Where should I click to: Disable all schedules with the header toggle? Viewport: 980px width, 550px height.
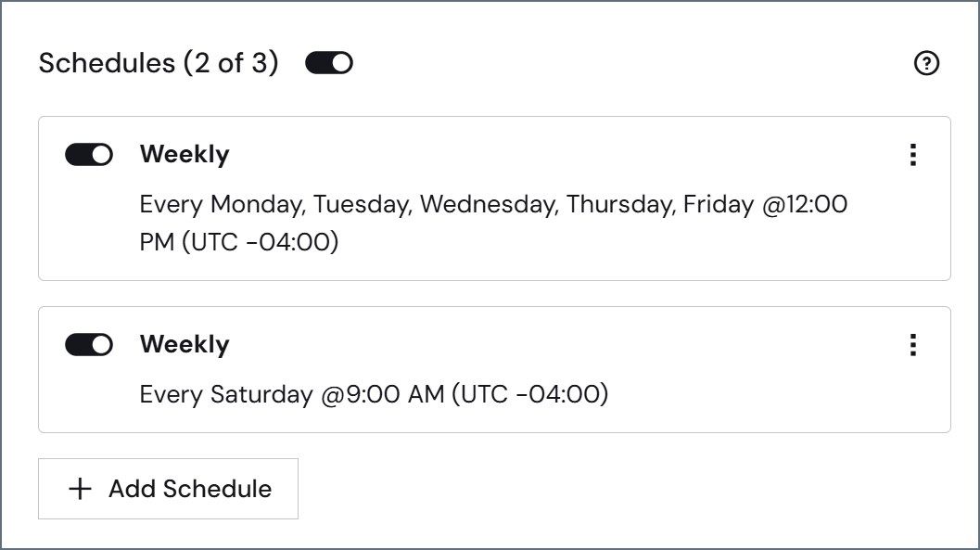[x=329, y=63]
